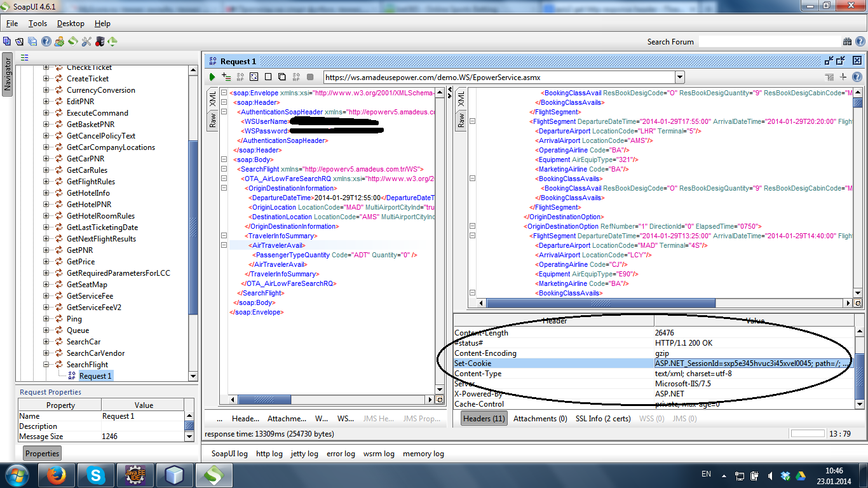Screen dimensions: 868x488
Task: Click the Forum users icon in main toolbar
Action: [x=59, y=41]
